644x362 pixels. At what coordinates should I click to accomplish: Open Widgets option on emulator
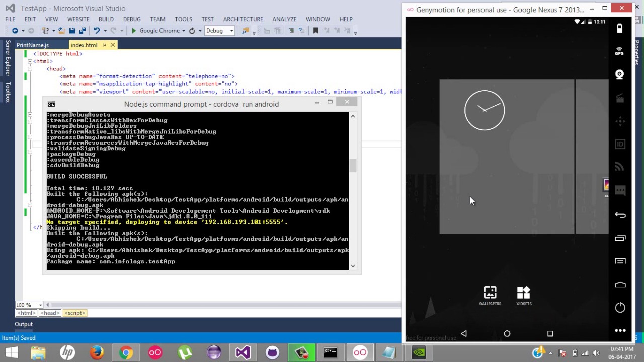pyautogui.click(x=524, y=296)
